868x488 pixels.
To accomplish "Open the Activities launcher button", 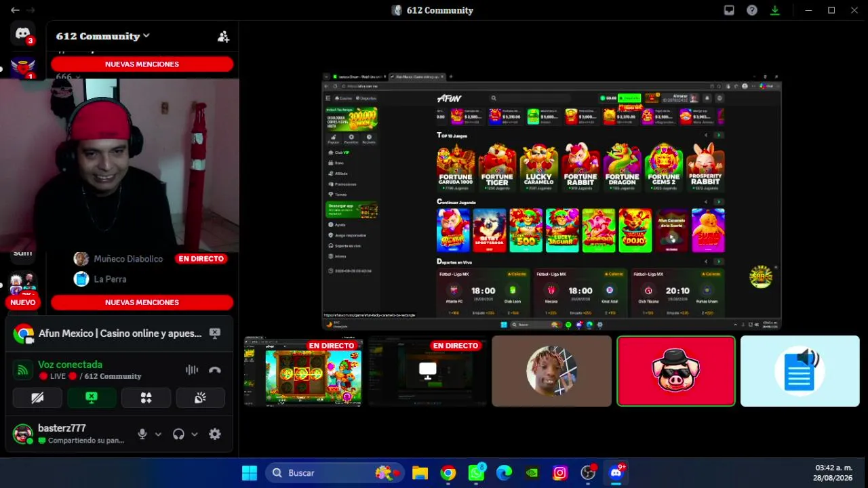I will tap(146, 398).
